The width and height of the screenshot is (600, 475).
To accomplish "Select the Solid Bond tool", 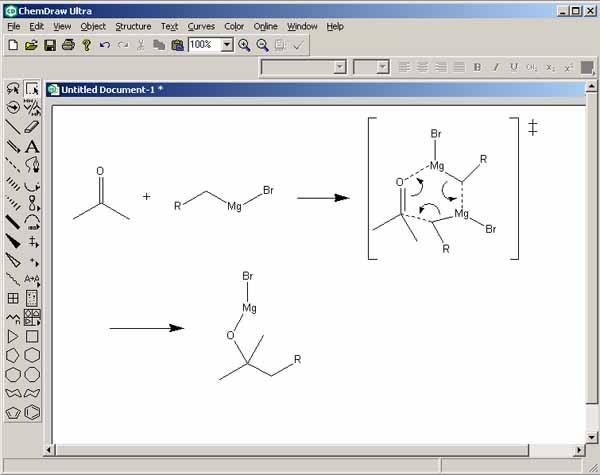I will [13, 127].
